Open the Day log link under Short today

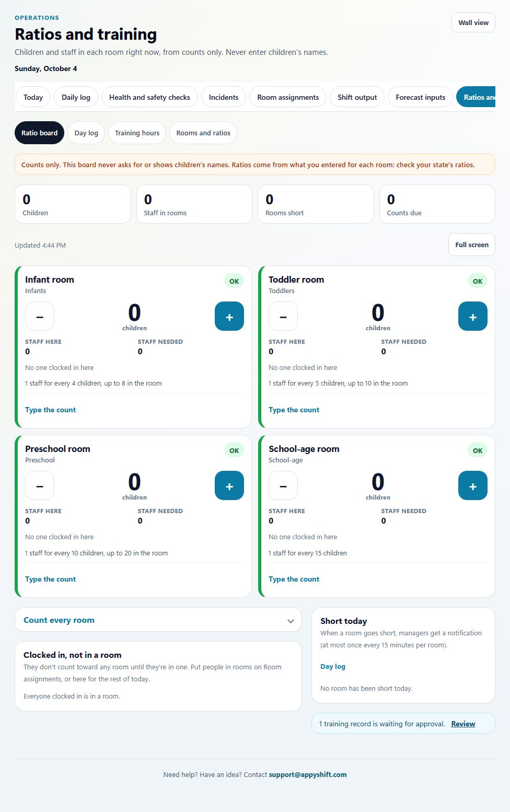click(333, 666)
